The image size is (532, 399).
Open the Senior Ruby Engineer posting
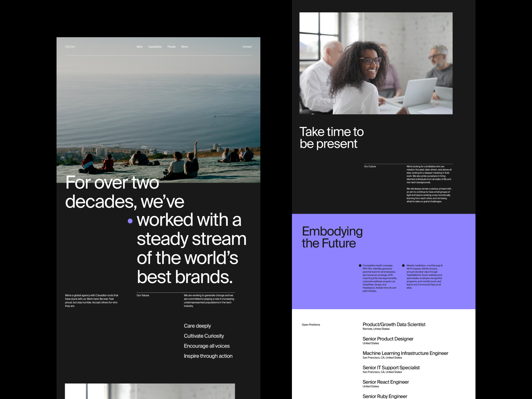[385, 396]
